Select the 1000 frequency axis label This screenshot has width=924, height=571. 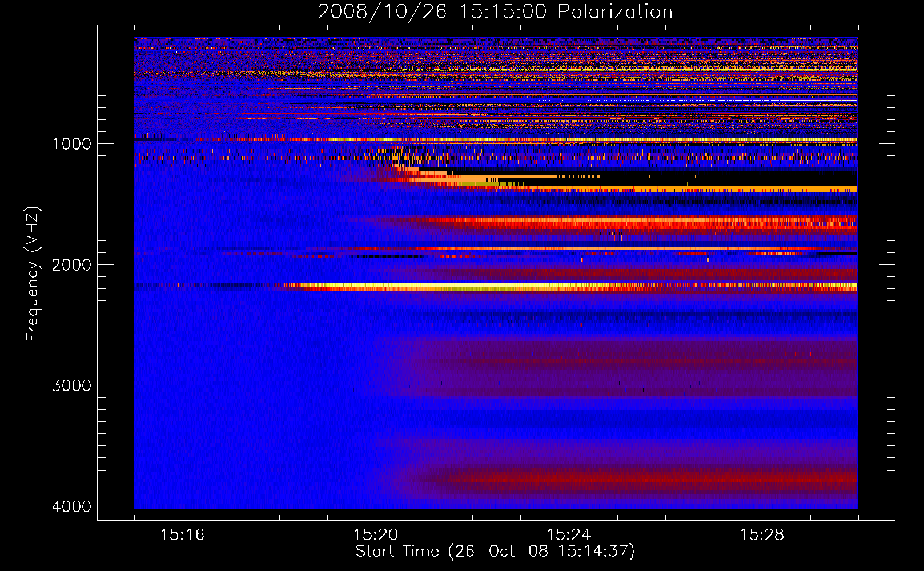pyautogui.click(x=71, y=144)
